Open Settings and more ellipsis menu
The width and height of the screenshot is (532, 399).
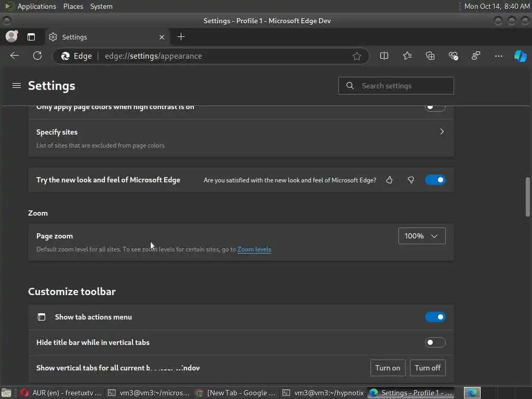498,56
